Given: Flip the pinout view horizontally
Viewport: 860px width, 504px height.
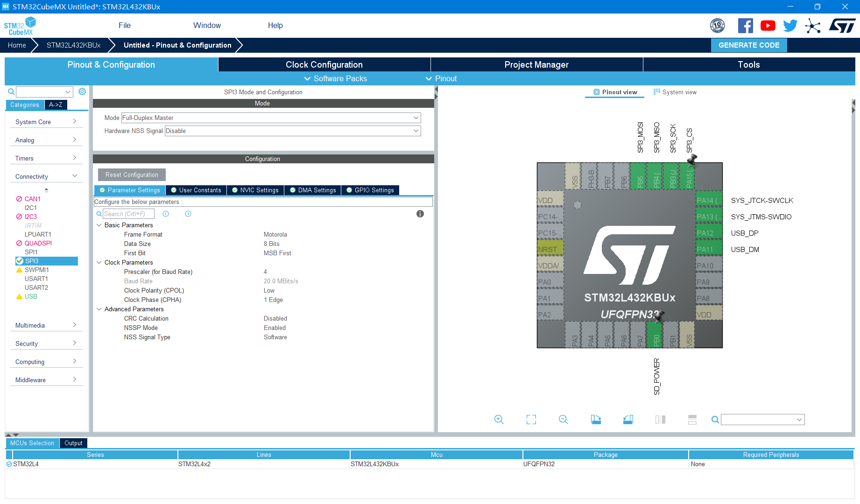Looking at the screenshot, I should pyautogui.click(x=660, y=420).
